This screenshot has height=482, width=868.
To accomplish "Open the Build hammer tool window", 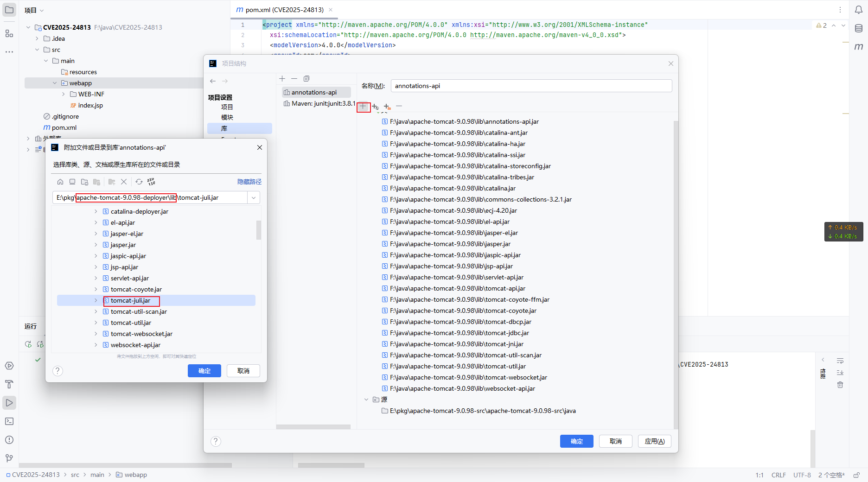I will point(9,384).
